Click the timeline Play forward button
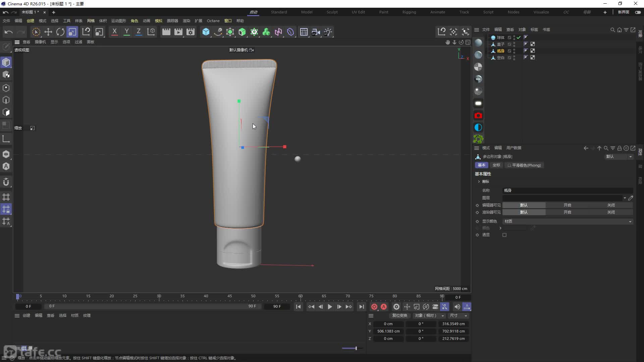This screenshot has height=362, width=644. (330, 307)
